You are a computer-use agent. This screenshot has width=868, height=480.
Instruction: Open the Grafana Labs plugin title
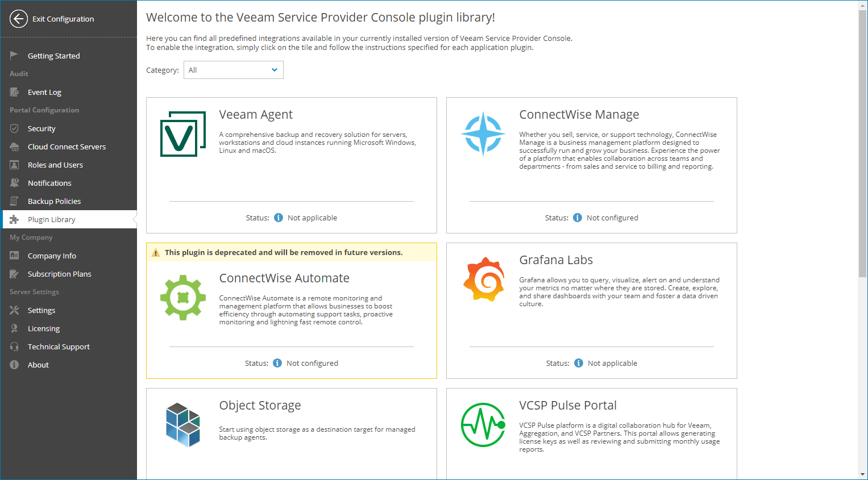point(556,260)
